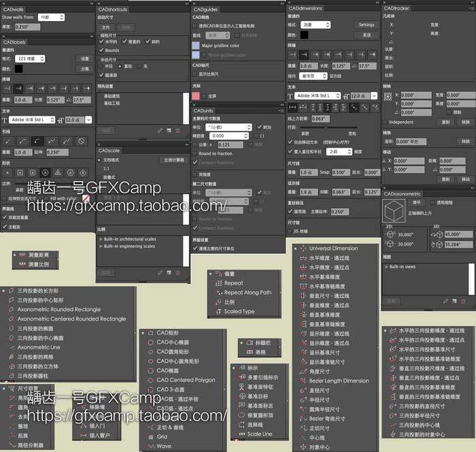Click the 0.250" thickness field in CADwalls

27,27
